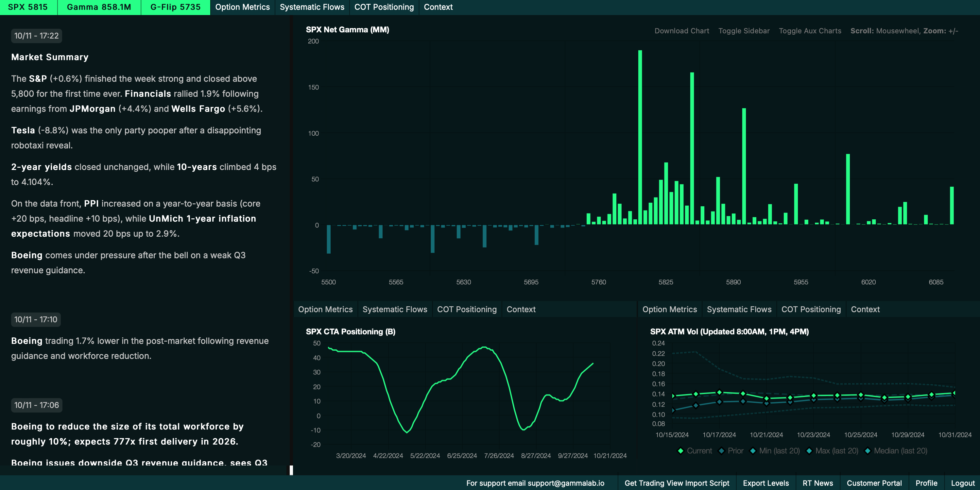Click Download Chart link

coord(682,31)
